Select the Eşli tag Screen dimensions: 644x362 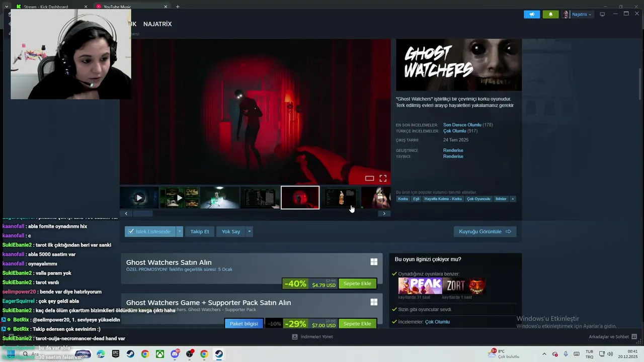416,199
